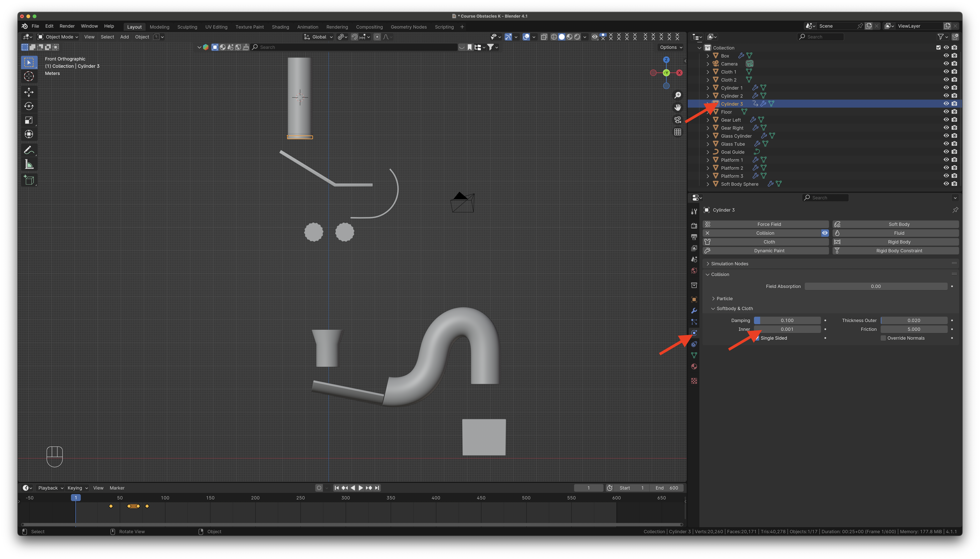This screenshot has height=559, width=980.
Task: Click the outliner Search field
Action: pos(820,37)
